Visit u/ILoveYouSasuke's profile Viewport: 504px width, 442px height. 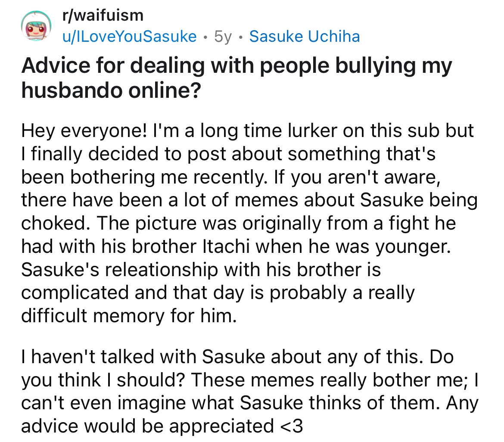[x=129, y=37]
